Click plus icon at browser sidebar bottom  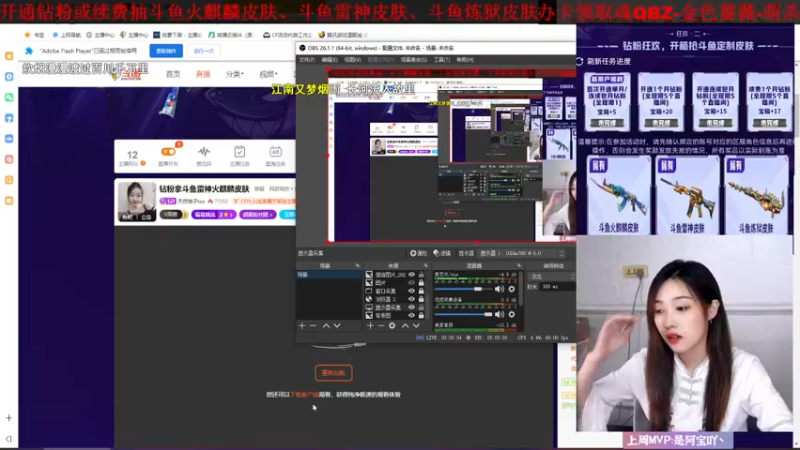click(x=9, y=418)
